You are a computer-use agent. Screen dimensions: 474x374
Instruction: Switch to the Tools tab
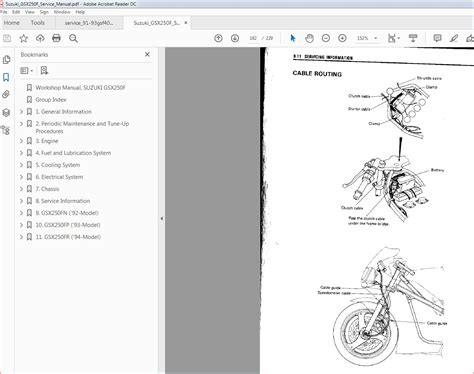38,23
